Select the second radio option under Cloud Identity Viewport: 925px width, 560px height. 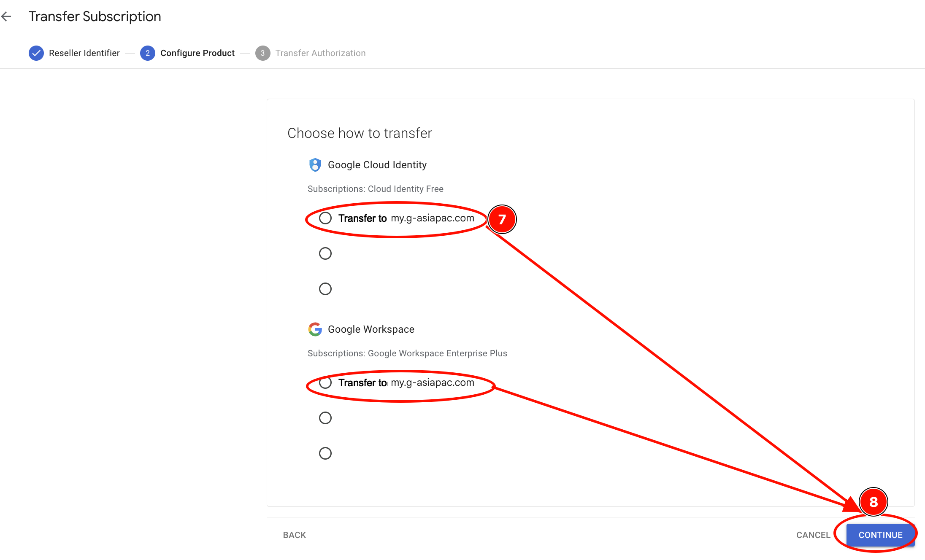pos(325,253)
